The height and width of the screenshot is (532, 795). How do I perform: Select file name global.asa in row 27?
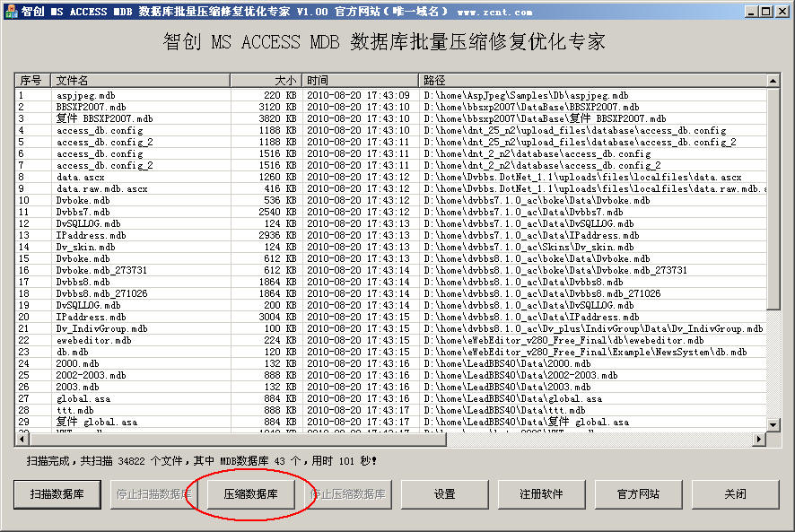point(83,398)
